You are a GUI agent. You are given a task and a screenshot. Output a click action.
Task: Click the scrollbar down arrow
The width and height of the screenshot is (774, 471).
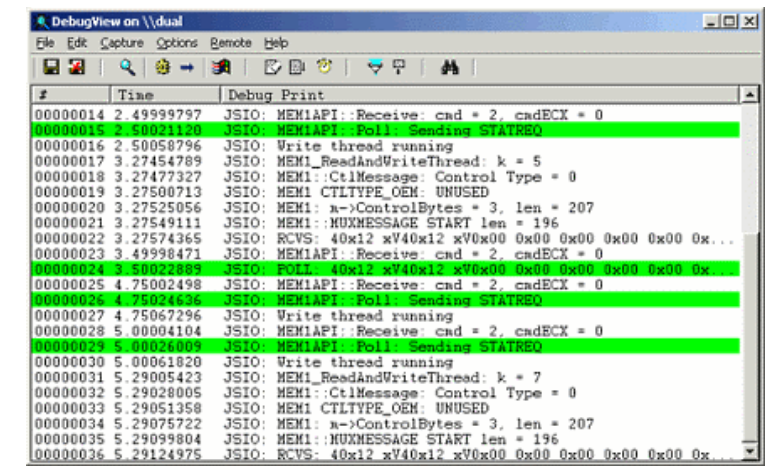(749, 451)
